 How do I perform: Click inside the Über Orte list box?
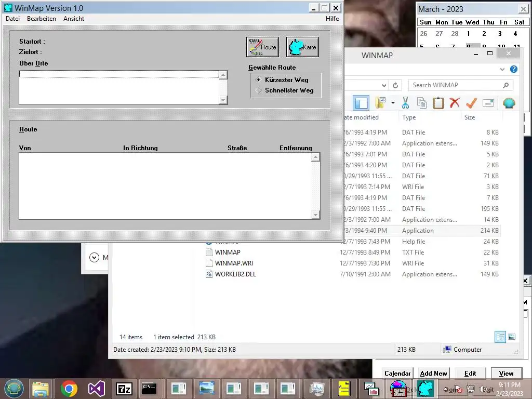[x=119, y=87]
